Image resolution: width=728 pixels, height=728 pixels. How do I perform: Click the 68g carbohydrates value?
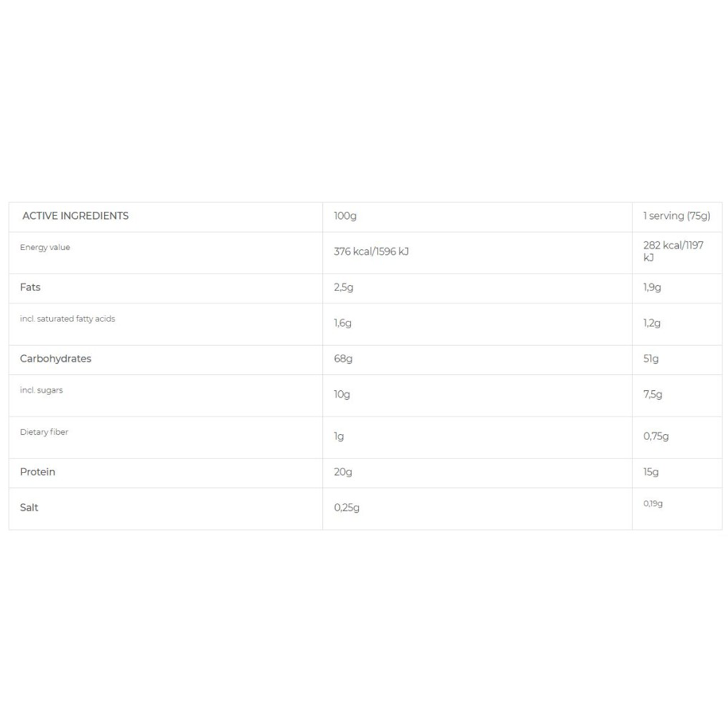tap(343, 359)
